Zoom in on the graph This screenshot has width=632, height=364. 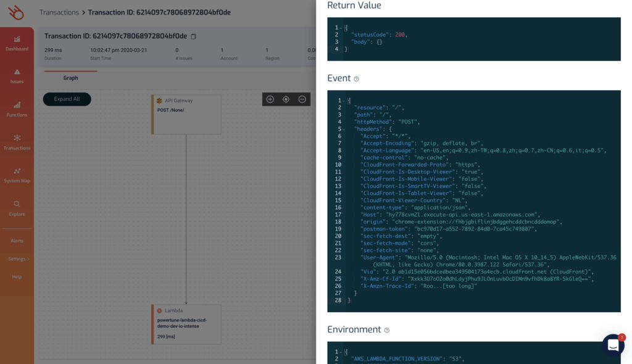tap(270, 99)
